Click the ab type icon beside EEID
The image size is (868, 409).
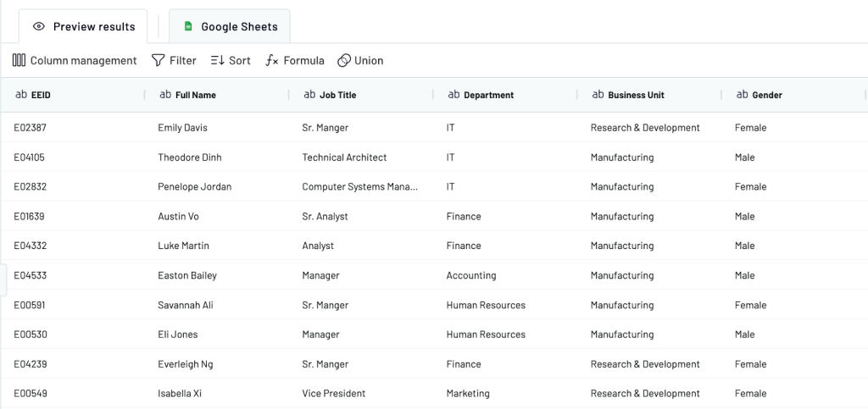click(21, 95)
